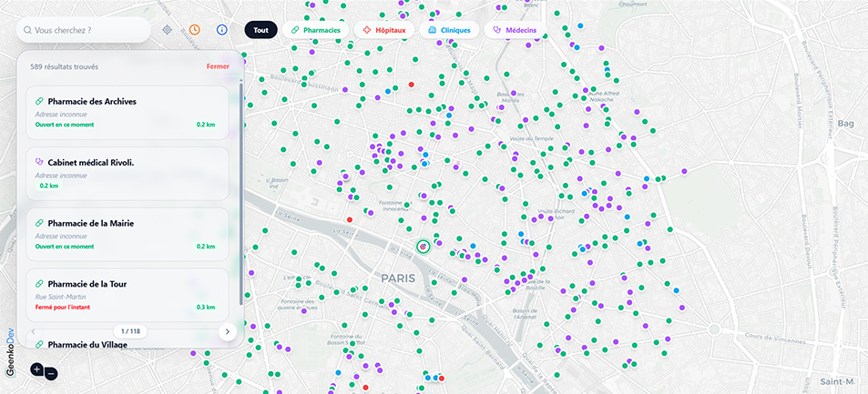The image size is (868, 394).
Task: Open the Pharmacie de la Tour result
Action: 128,295
